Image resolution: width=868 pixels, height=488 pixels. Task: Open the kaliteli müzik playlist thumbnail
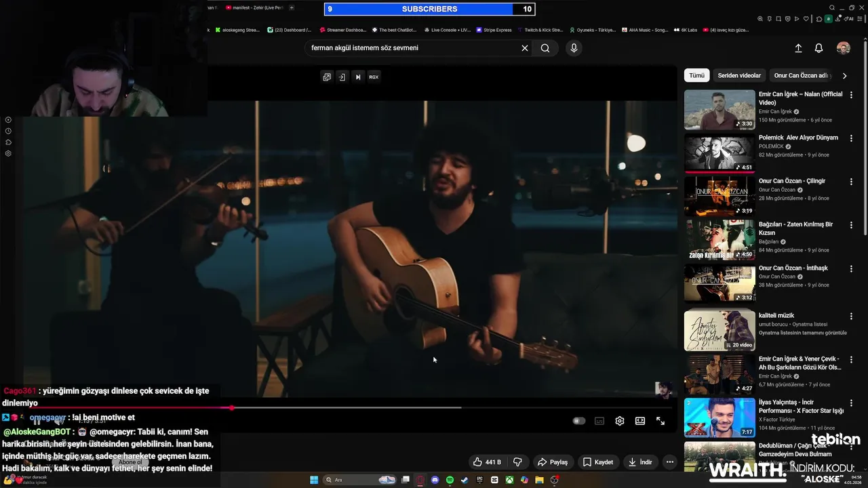pyautogui.click(x=719, y=330)
